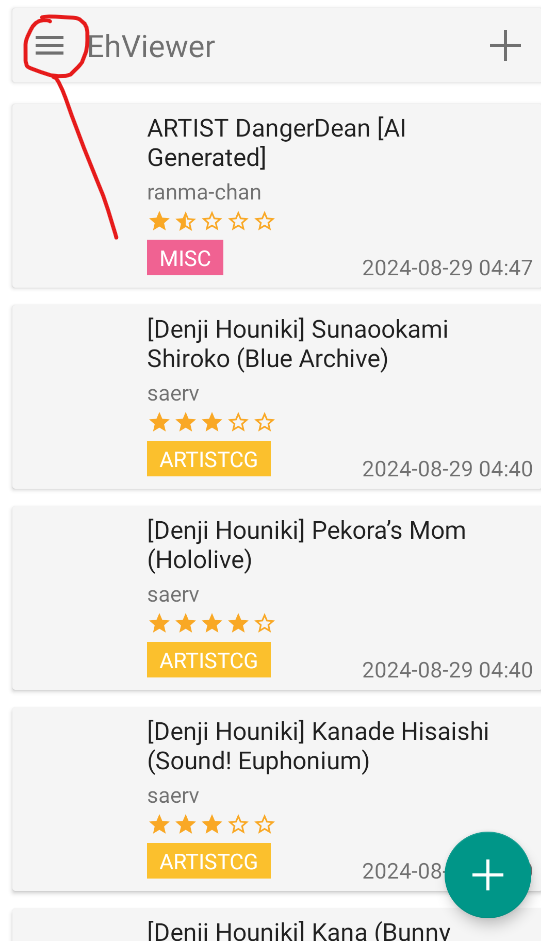Click uploader name ranma-chan

tap(204, 193)
